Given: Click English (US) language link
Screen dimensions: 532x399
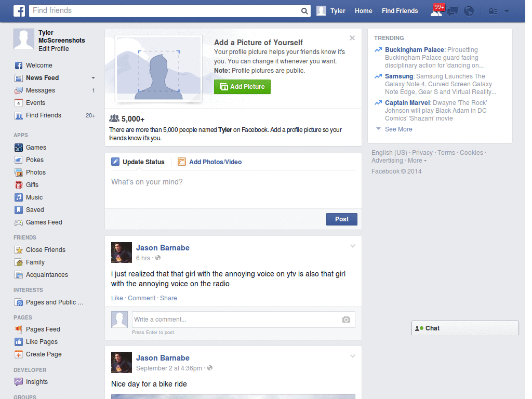Looking at the screenshot, I should pos(389,153).
